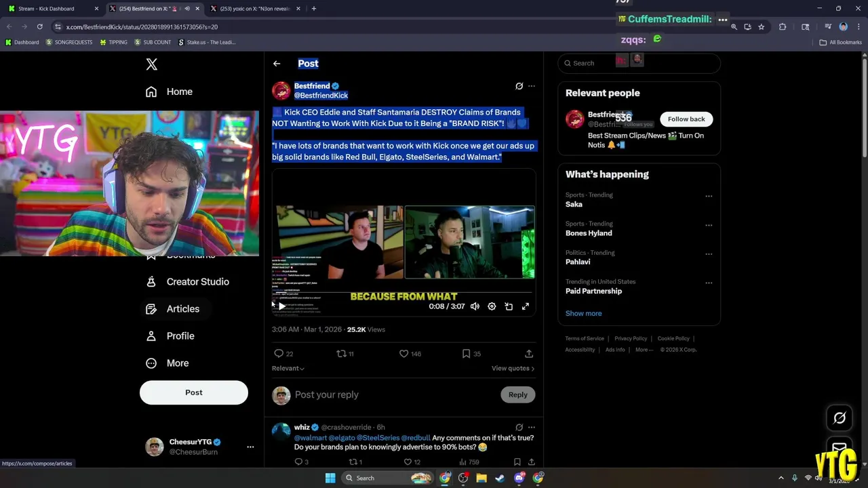Mute the Bestfriend tab audio icon
The height and width of the screenshot is (488, 868).
186,9
